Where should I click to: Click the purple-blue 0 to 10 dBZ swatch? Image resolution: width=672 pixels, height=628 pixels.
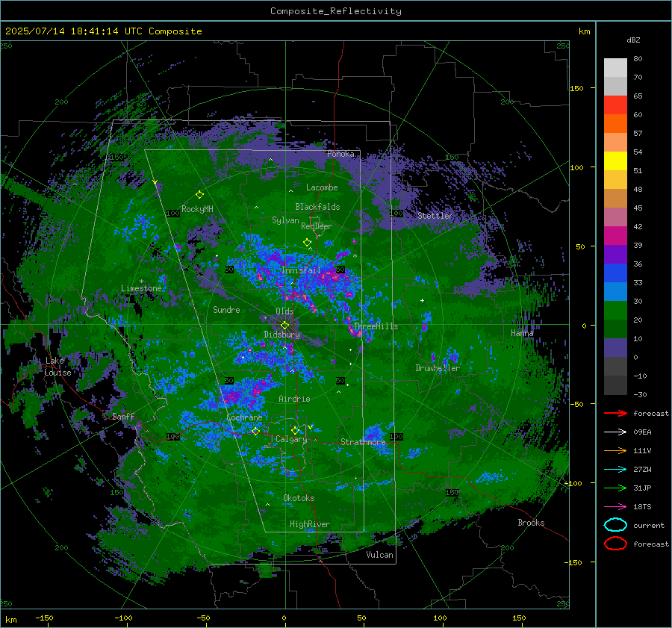point(615,348)
